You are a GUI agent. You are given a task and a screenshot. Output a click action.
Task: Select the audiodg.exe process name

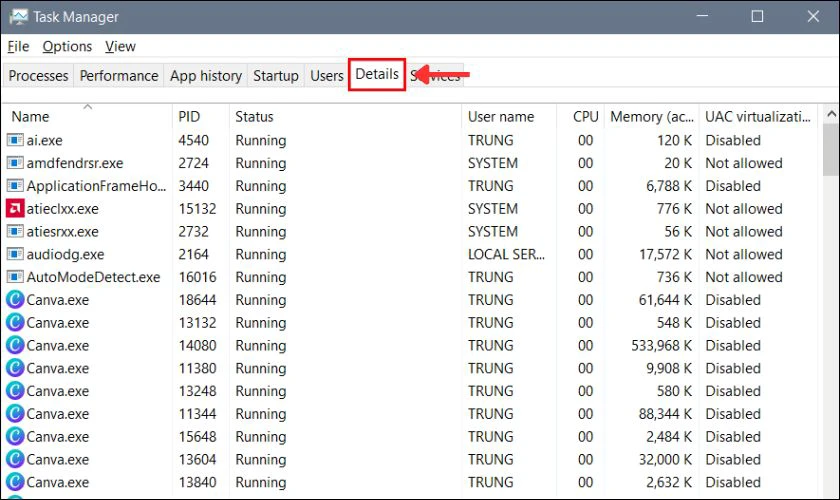coord(65,254)
